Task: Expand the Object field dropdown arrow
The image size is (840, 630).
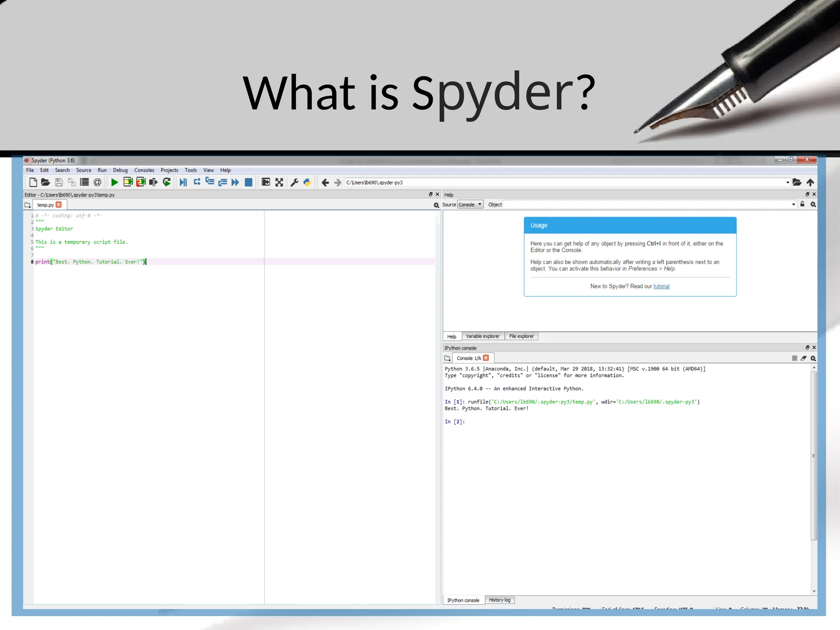Action: [x=793, y=204]
